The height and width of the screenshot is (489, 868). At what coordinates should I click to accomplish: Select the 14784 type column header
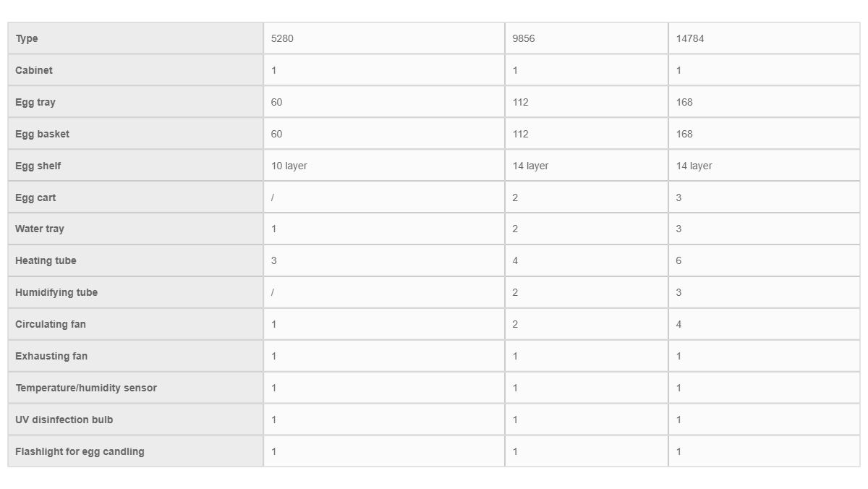point(765,38)
